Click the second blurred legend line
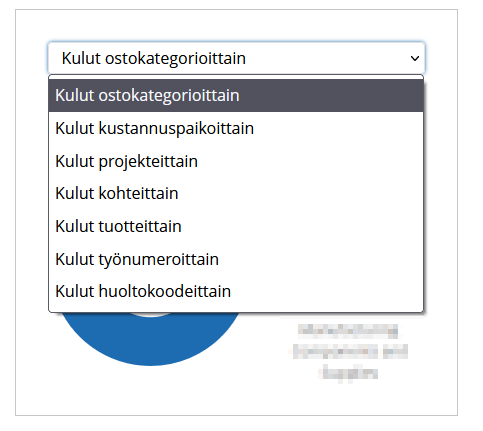 click(x=350, y=351)
